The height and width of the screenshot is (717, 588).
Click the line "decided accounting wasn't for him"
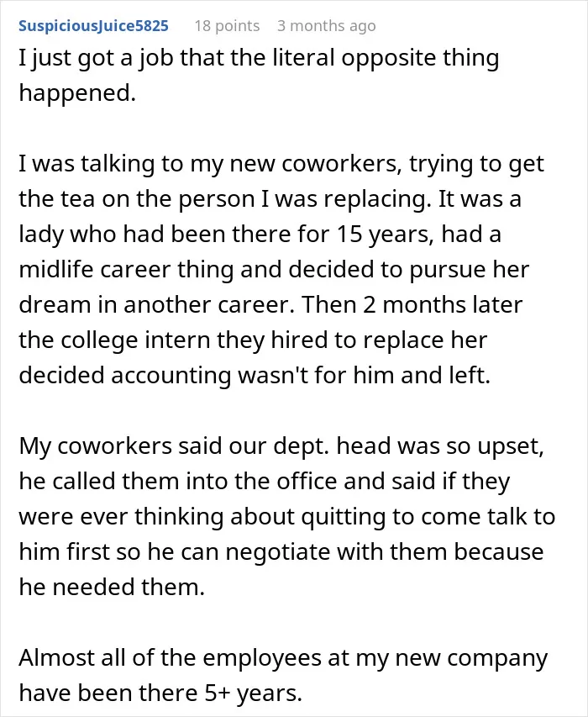coord(255,377)
